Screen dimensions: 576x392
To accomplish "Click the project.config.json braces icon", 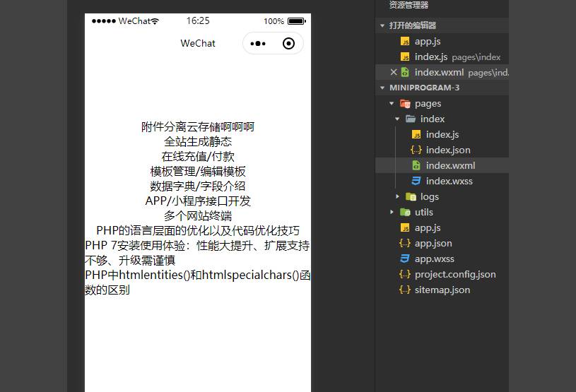I will tap(405, 274).
